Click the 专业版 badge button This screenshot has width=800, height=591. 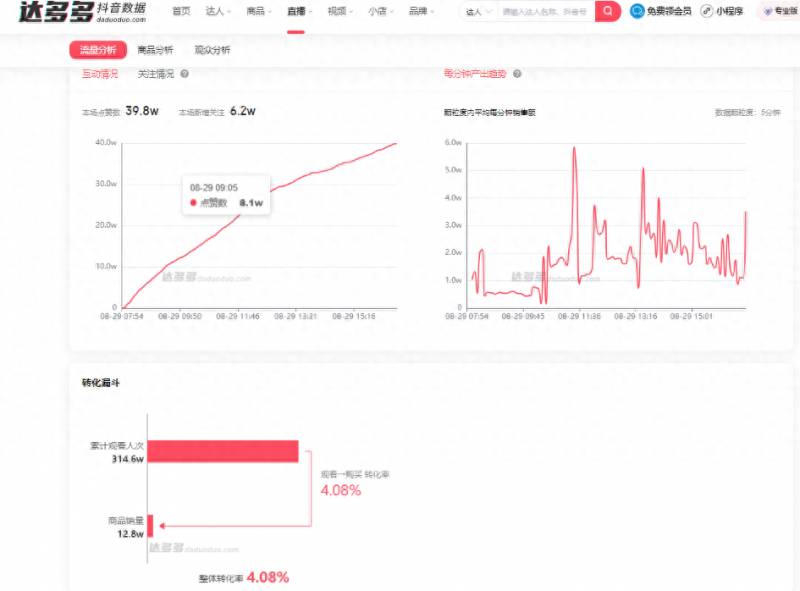(780, 11)
